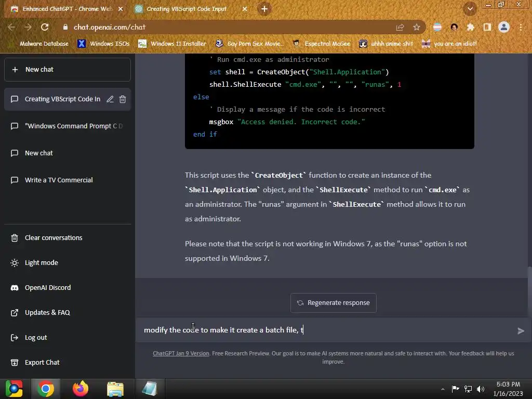Click Log out
The width and height of the screenshot is (532, 399).
(x=67, y=338)
